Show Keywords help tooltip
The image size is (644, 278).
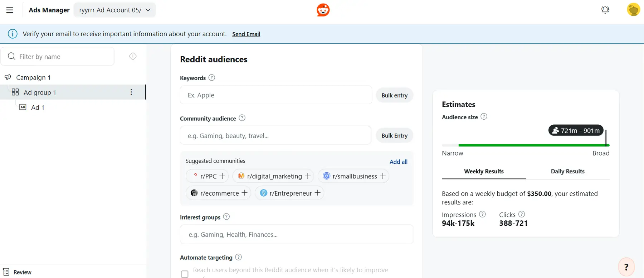click(212, 77)
